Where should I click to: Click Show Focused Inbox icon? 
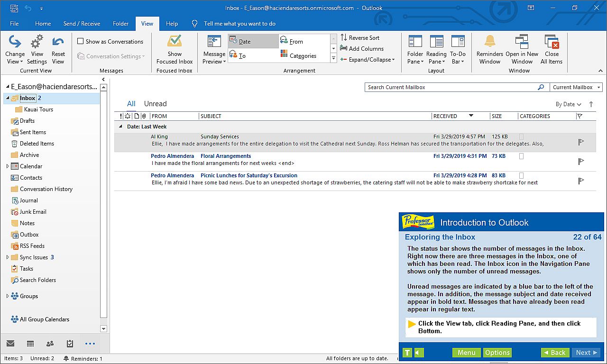(175, 42)
